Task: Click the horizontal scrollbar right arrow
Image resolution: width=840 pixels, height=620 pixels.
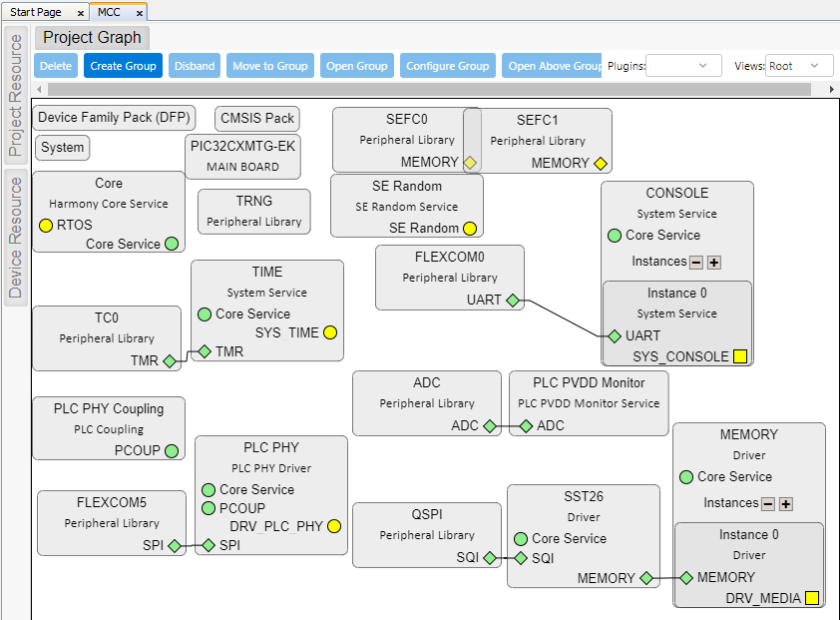Action: tap(833, 89)
